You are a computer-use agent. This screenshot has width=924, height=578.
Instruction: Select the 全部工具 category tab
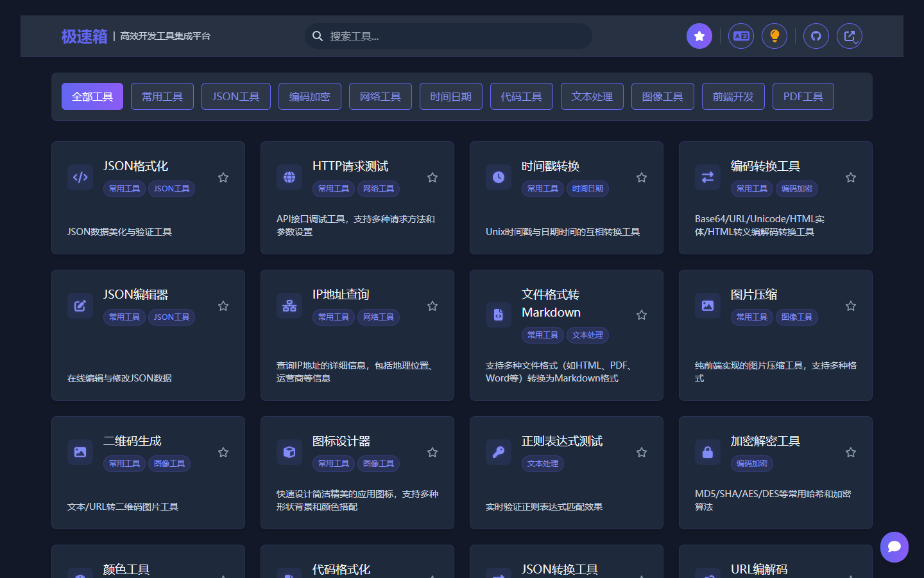(x=92, y=96)
